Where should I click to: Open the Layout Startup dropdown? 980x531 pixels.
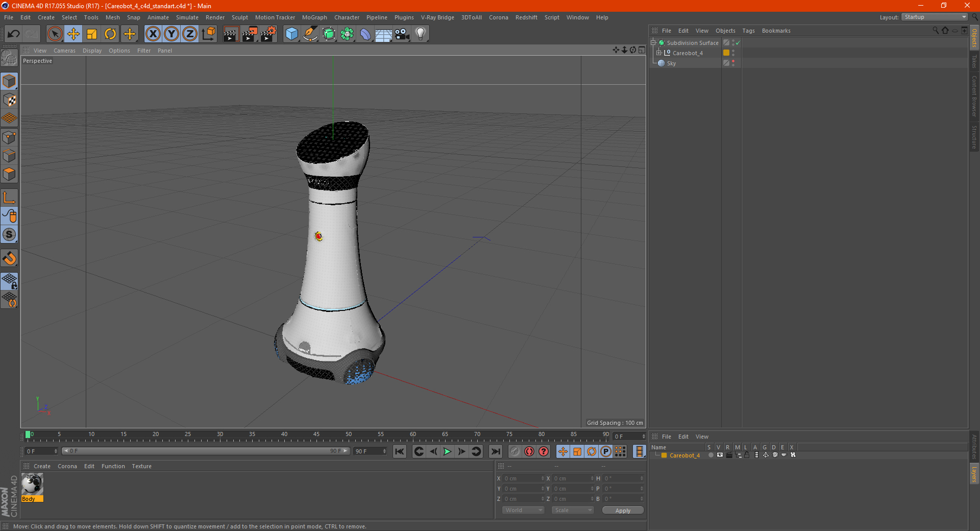coord(935,17)
